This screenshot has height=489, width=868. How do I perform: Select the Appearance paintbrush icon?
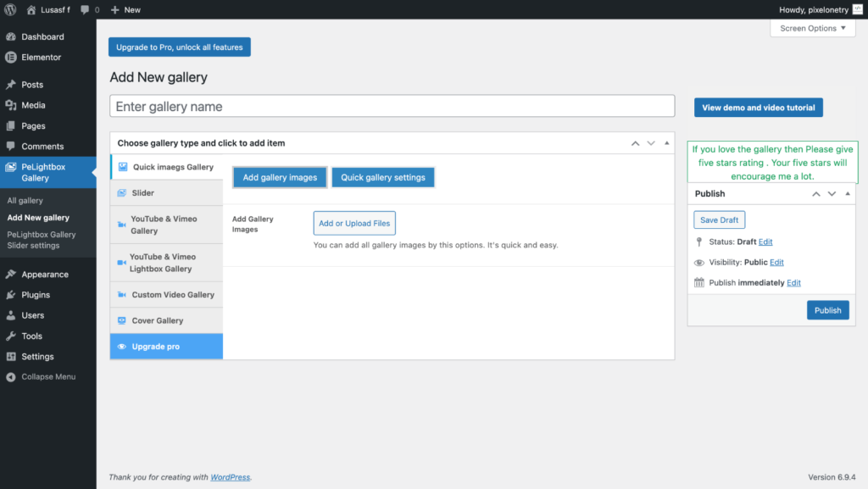coord(10,275)
